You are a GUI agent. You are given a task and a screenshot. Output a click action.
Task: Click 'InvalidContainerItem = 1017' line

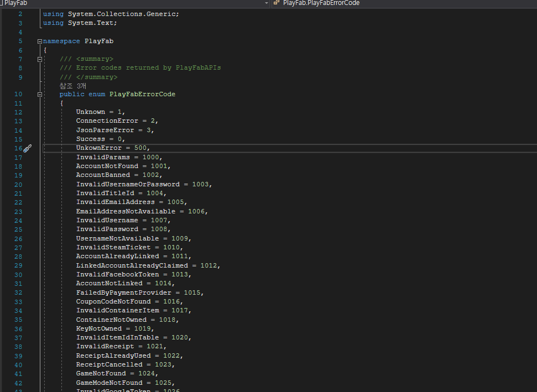(x=134, y=310)
